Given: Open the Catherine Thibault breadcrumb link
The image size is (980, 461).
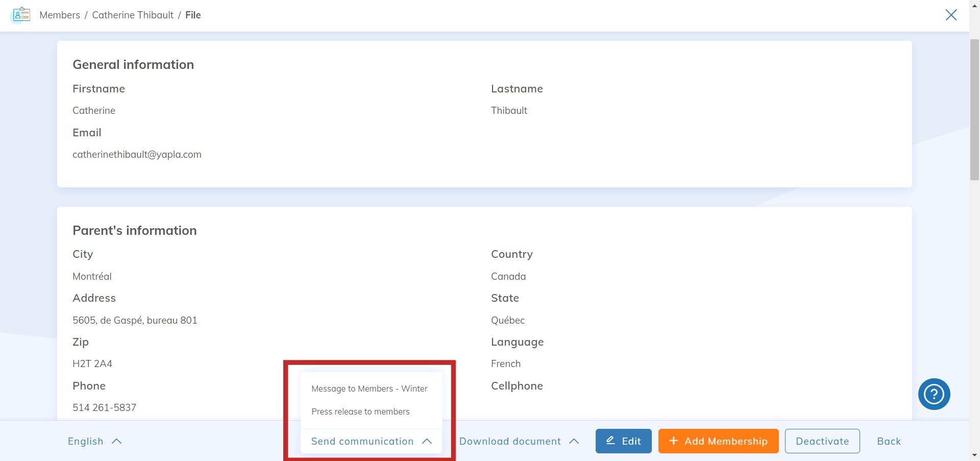Looking at the screenshot, I should point(133,15).
